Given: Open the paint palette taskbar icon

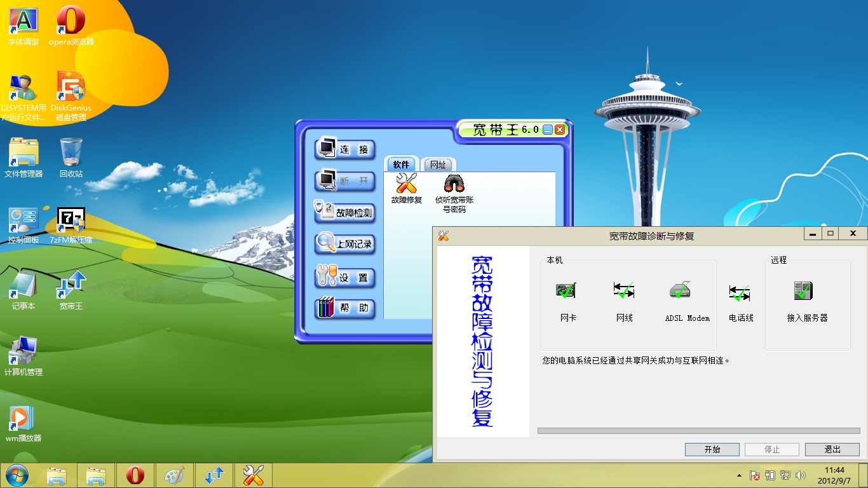Looking at the screenshot, I should [174, 475].
